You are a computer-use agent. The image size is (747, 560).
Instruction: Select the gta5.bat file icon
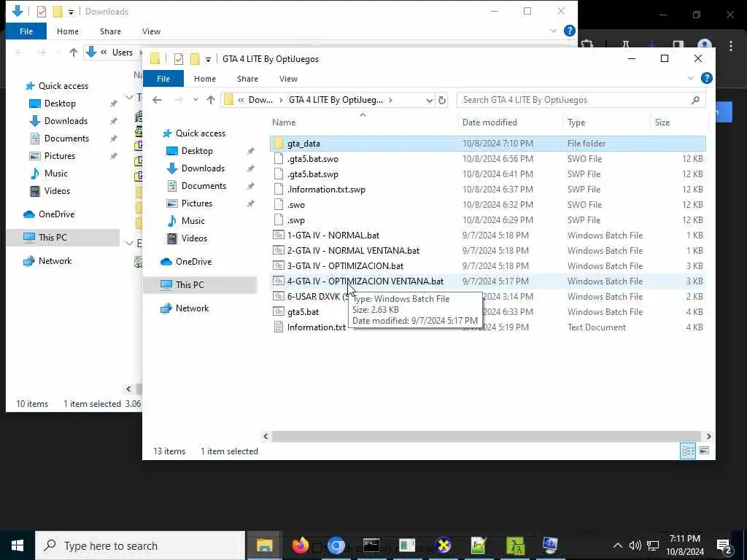click(279, 312)
